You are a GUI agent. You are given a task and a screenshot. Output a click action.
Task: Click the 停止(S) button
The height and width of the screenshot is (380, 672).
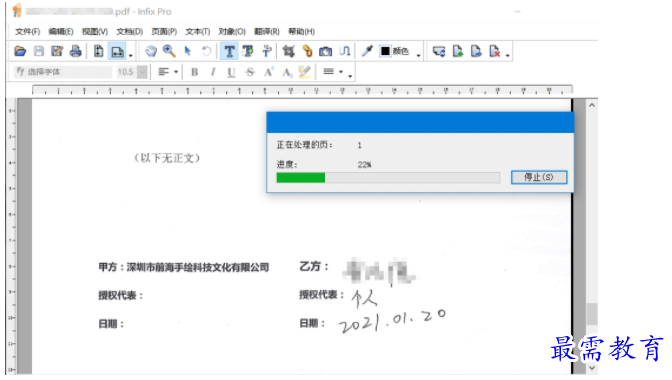point(539,177)
